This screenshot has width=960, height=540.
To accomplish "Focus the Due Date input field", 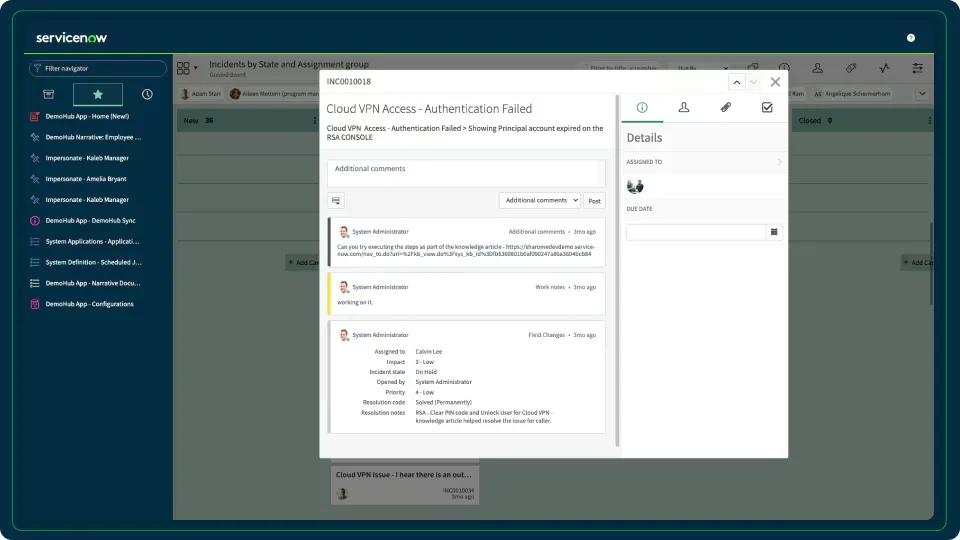I will [x=696, y=232].
